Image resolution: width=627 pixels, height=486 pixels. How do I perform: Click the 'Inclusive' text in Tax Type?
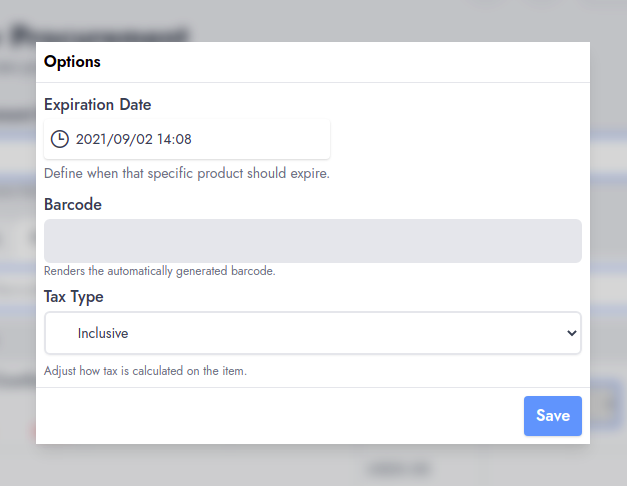(103, 333)
